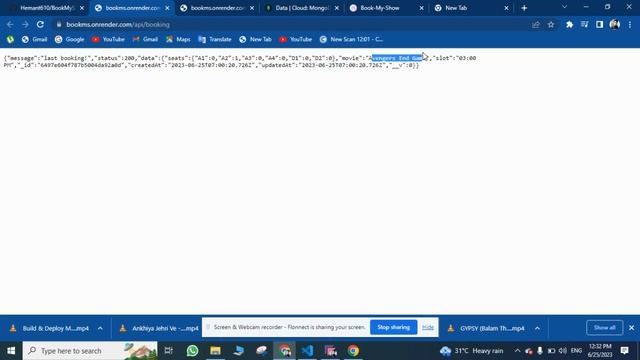Hide the screen sharing notification

(428, 327)
